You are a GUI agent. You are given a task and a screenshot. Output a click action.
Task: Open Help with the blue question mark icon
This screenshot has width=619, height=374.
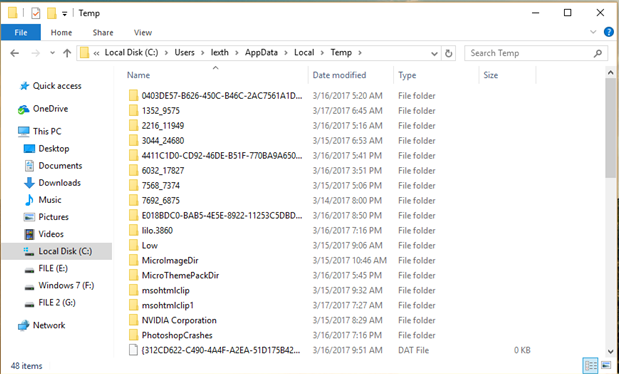pyautogui.click(x=608, y=32)
